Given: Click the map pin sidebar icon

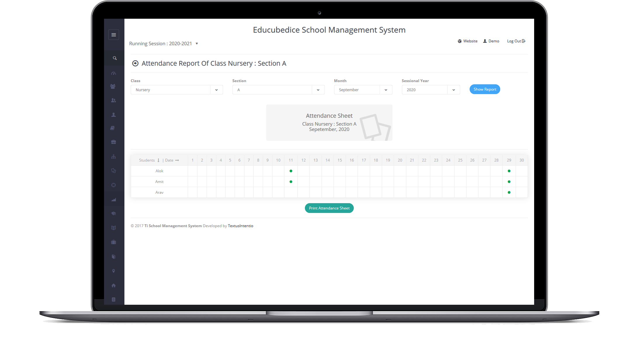Looking at the screenshot, I should click(114, 271).
